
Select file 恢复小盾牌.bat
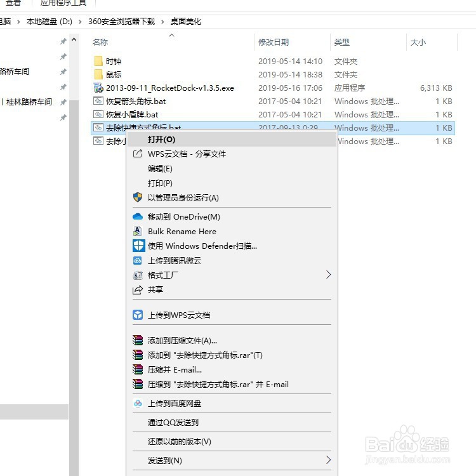pyautogui.click(x=132, y=115)
